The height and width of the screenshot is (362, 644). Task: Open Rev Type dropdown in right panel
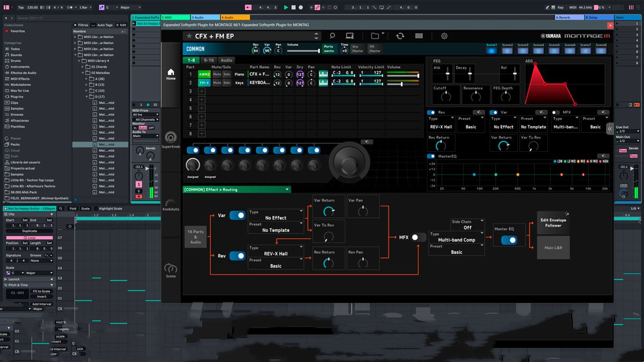click(441, 124)
